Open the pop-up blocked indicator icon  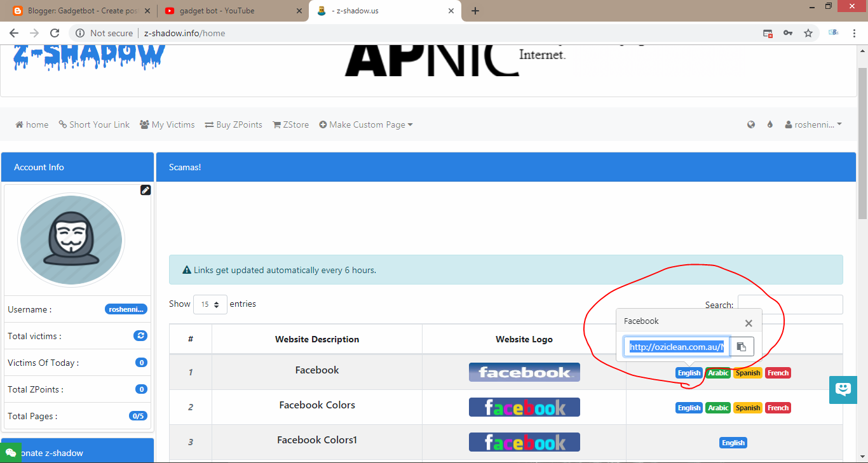click(768, 33)
